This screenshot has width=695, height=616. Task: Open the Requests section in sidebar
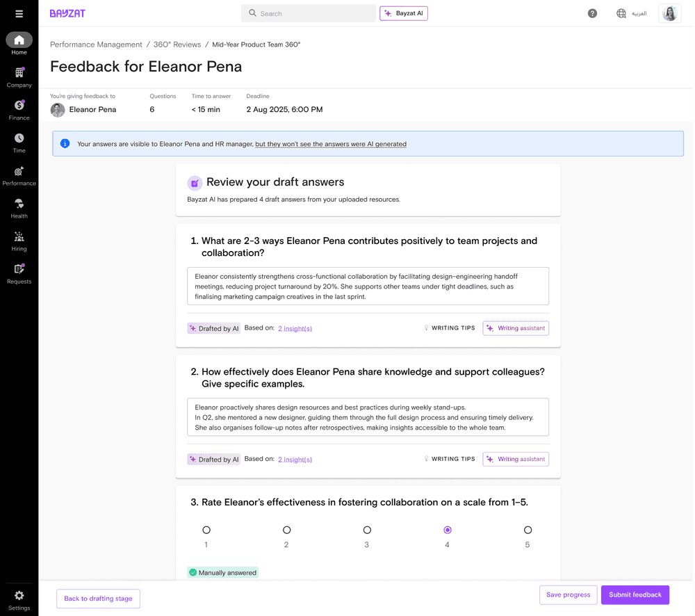(19, 272)
